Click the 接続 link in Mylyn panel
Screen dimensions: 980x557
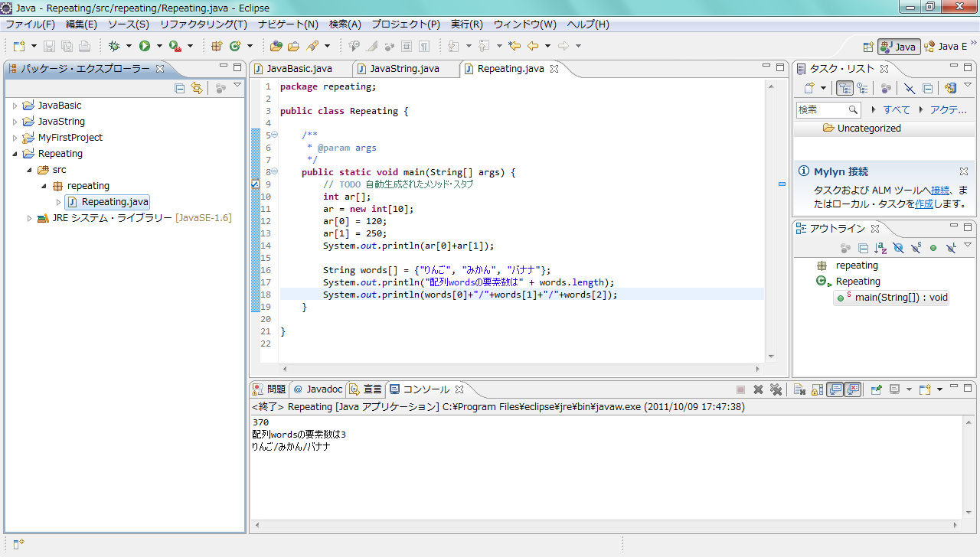click(x=940, y=190)
